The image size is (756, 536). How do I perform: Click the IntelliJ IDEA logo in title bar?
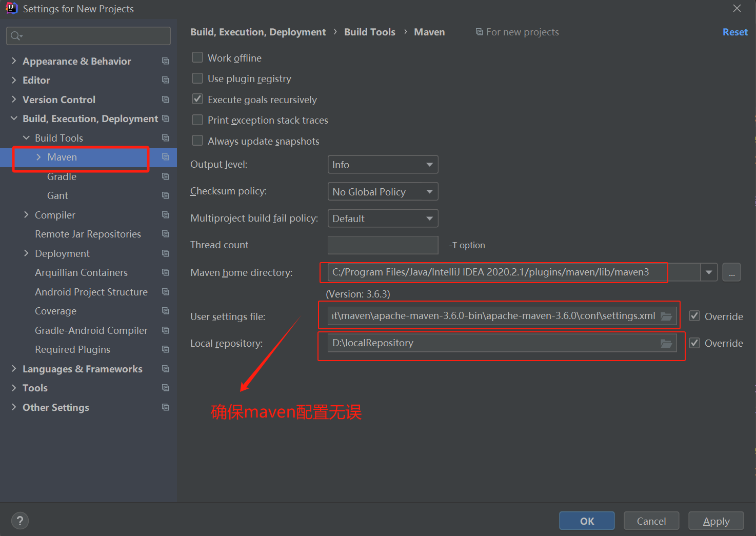[x=11, y=8]
